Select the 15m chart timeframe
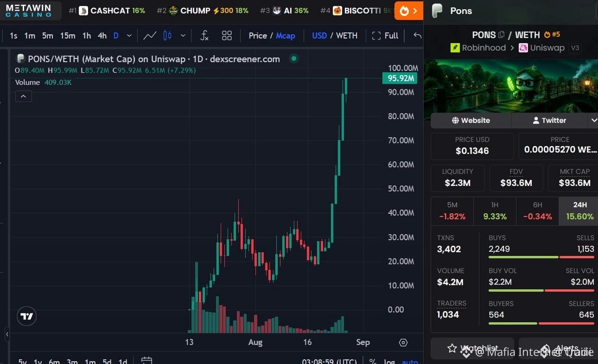598x364 pixels. point(68,36)
